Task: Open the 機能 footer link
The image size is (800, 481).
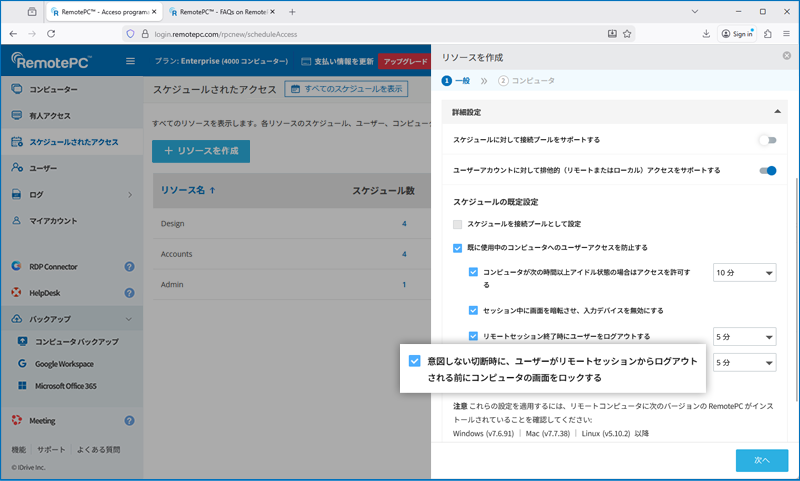Action: click(x=19, y=449)
